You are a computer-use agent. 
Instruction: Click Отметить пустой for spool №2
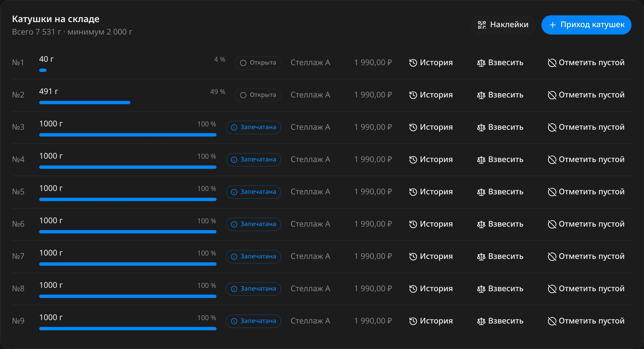click(x=586, y=95)
